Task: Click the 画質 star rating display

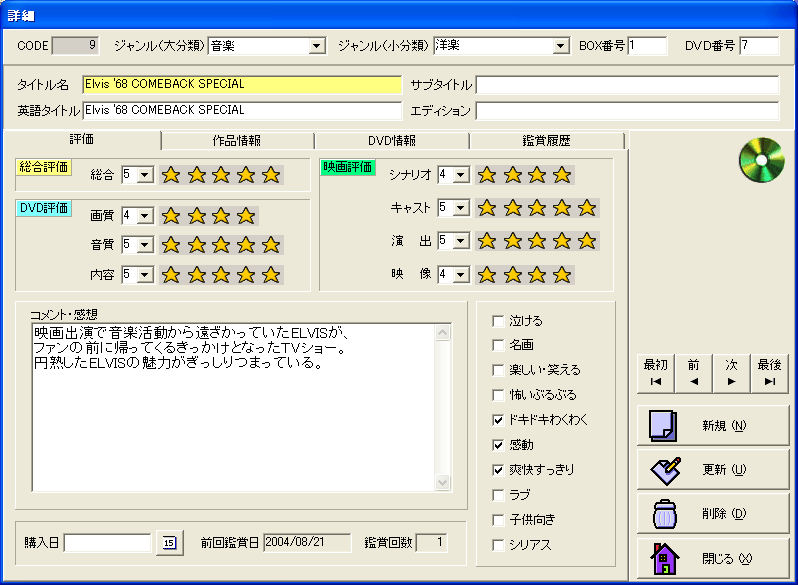Action: click(209, 216)
